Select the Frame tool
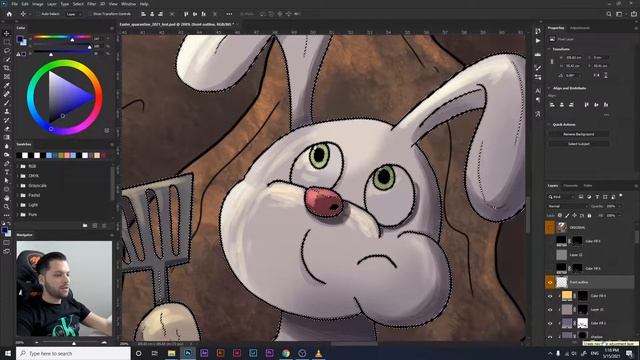Viewport: 640px width, 360px height. coord(7,76)
